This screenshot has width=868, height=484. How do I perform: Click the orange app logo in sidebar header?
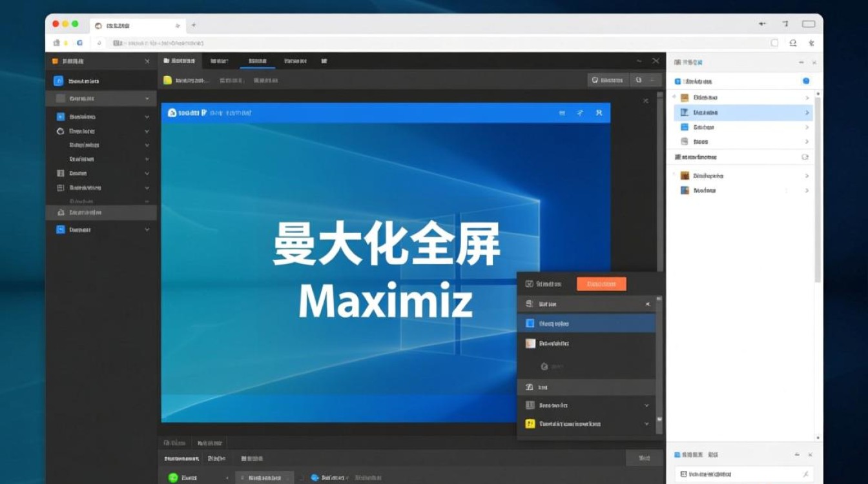click(x=54, y=61)
